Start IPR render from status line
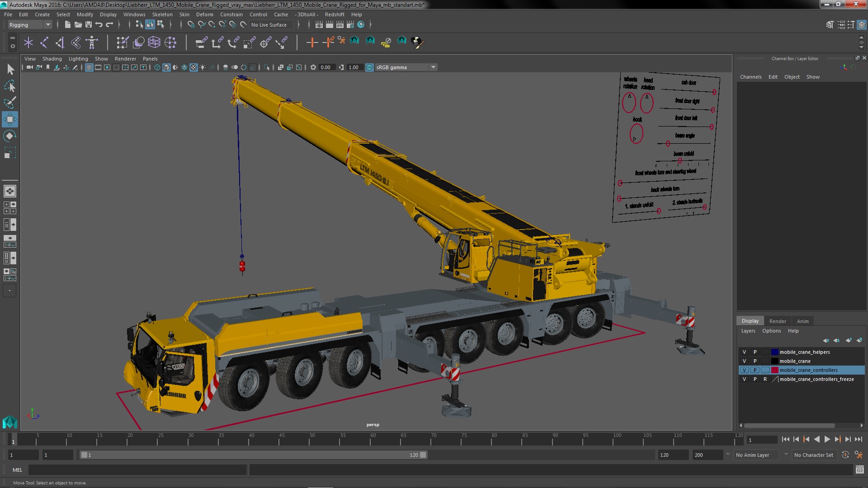Screen dimensions: 868x488 pos(340,25)
